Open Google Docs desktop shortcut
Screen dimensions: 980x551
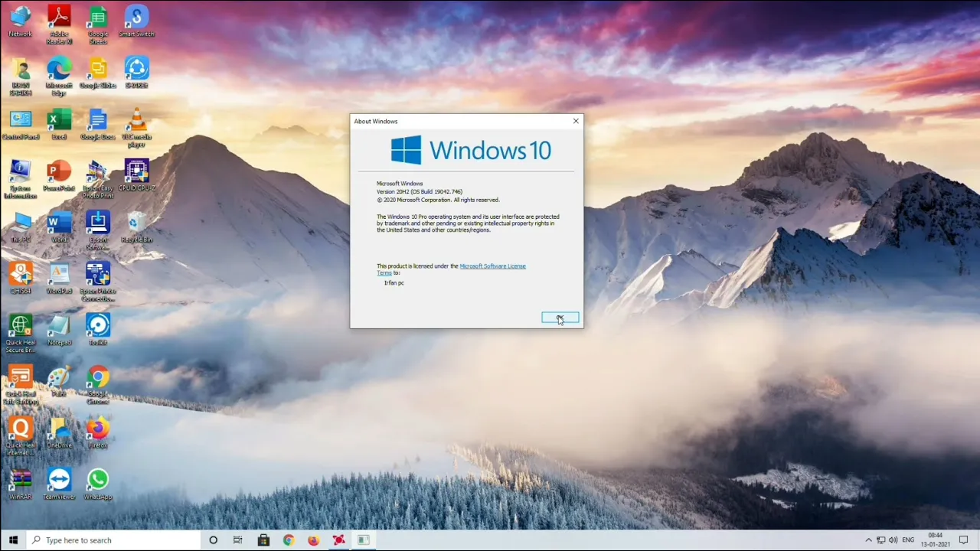tap(98, 125)
